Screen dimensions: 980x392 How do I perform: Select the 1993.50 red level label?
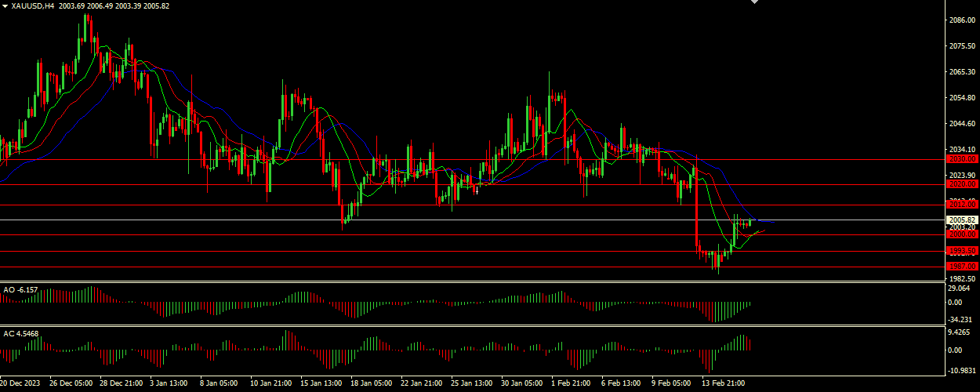coord(961,251)
